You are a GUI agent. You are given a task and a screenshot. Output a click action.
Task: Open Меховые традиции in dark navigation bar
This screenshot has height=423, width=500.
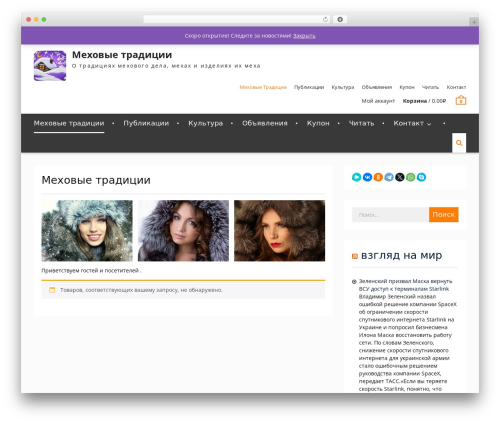[69, 123]
